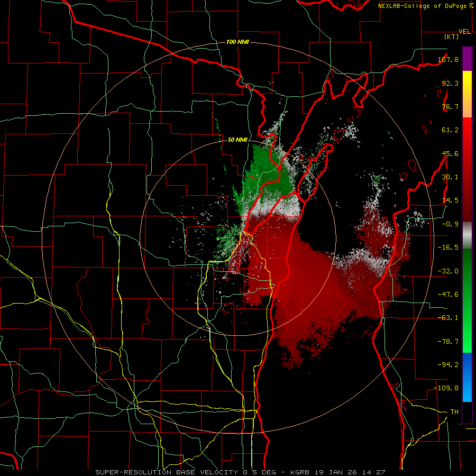This screenshot has height=476, width=476.
Task: Click the purple band of the color scale
Action: coord(467,59)
